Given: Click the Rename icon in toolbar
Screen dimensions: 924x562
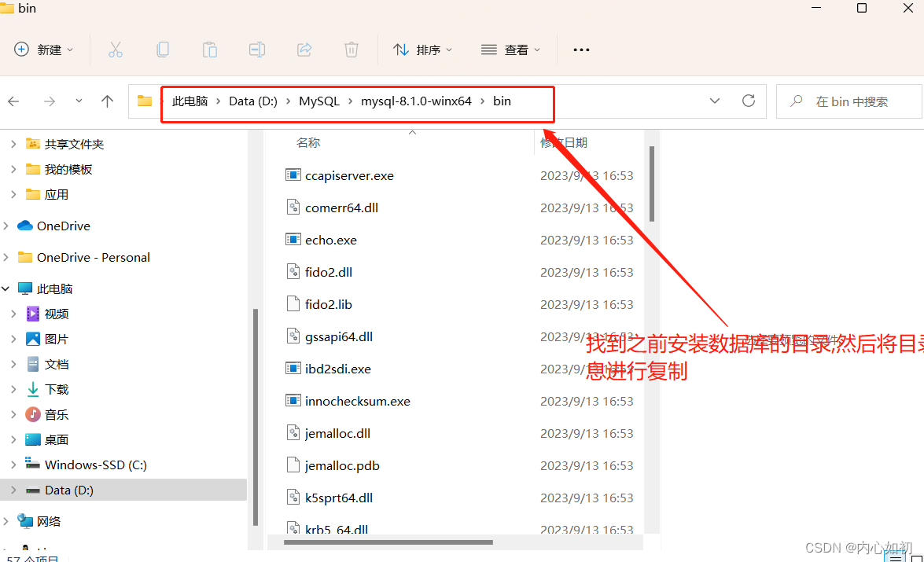Looking at the screenshot, I should [x=257, y=50].
